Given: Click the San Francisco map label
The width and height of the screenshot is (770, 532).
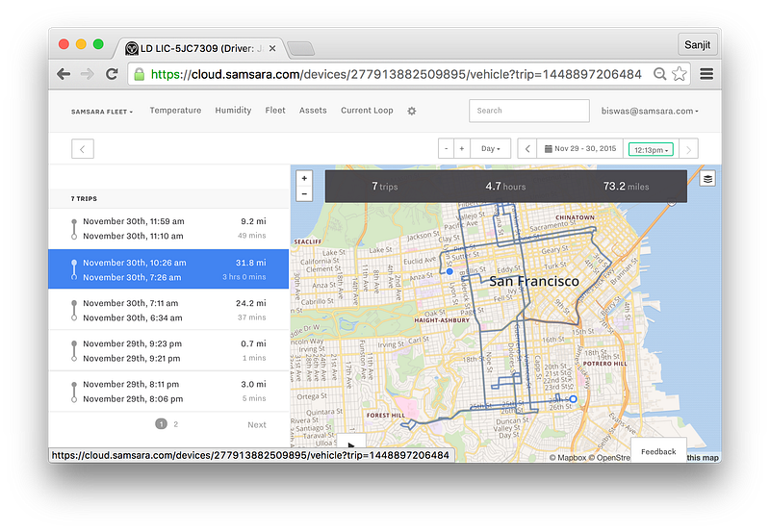Looking at the screenshot, I should click(534, 281).
